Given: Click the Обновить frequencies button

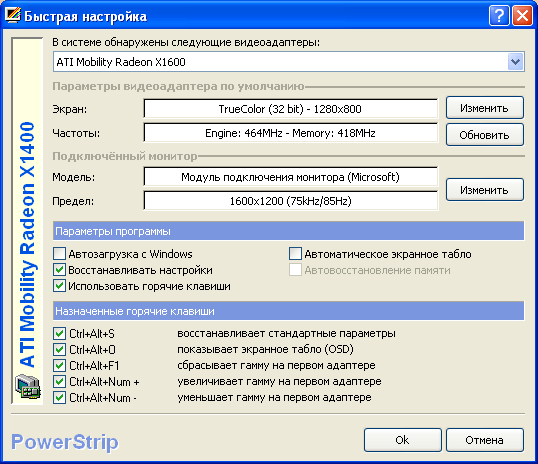Looking at the screenshot, I should [484, 135].
